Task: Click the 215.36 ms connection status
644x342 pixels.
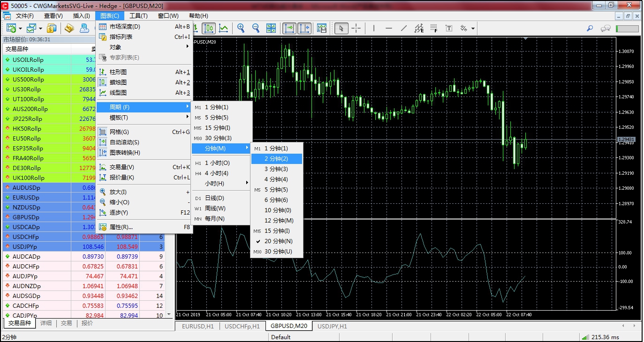Action: click(x=600, y=337)
